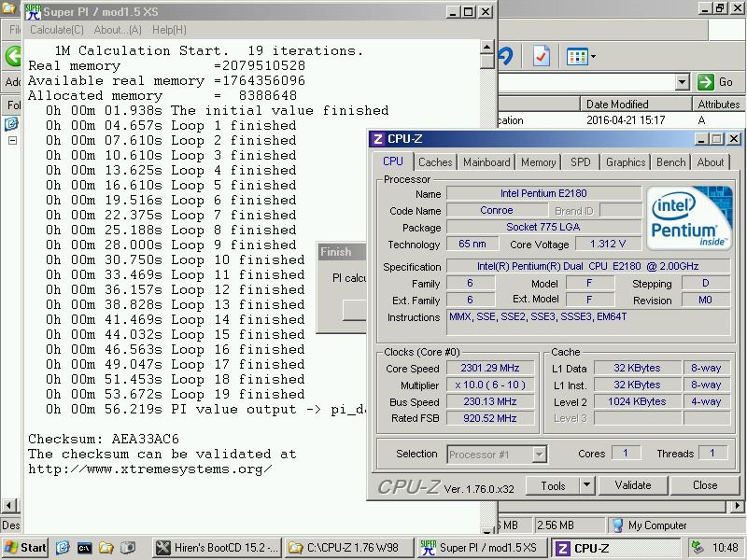Switch to the Mainboard tab
The image size is (747, 560).
pos(486,161)
